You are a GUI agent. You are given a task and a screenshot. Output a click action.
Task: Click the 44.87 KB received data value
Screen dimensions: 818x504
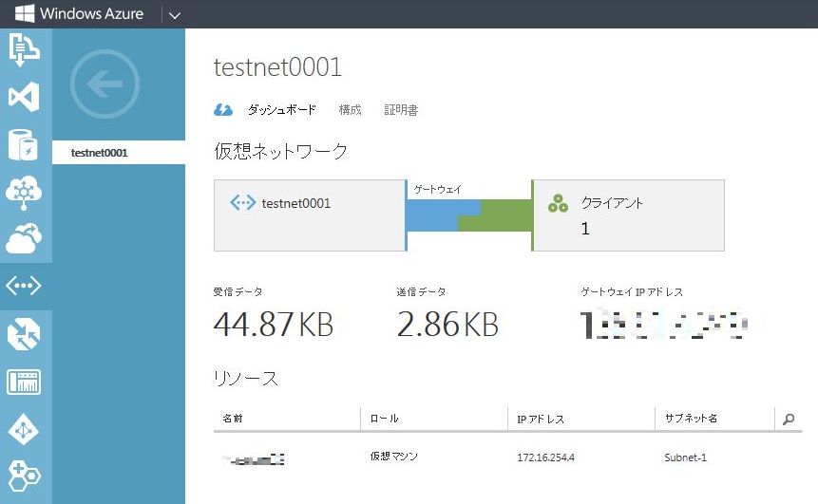click(x=274, y=325)
